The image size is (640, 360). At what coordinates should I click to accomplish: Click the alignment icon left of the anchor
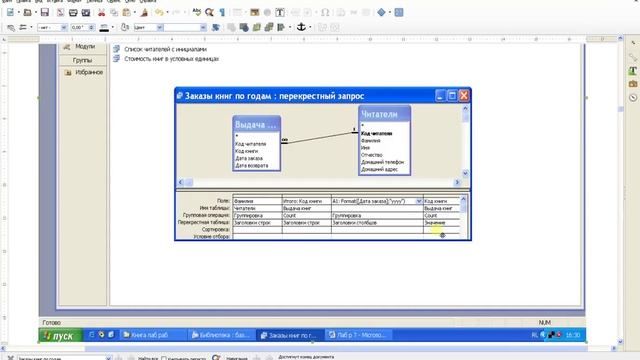click(281, 27)
